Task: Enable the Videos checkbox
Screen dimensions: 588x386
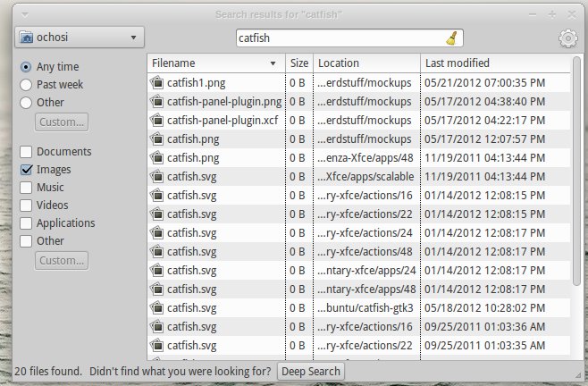Action: [x=26, y=206]
